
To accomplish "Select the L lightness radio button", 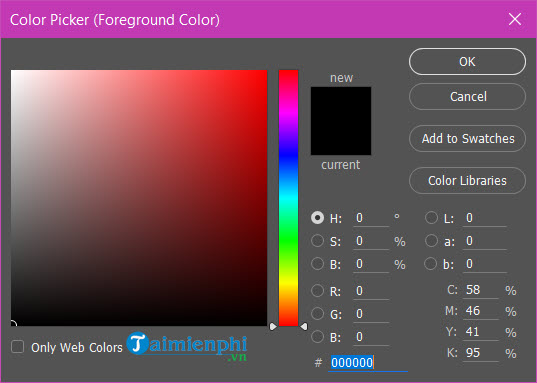I will click(431, 218).
